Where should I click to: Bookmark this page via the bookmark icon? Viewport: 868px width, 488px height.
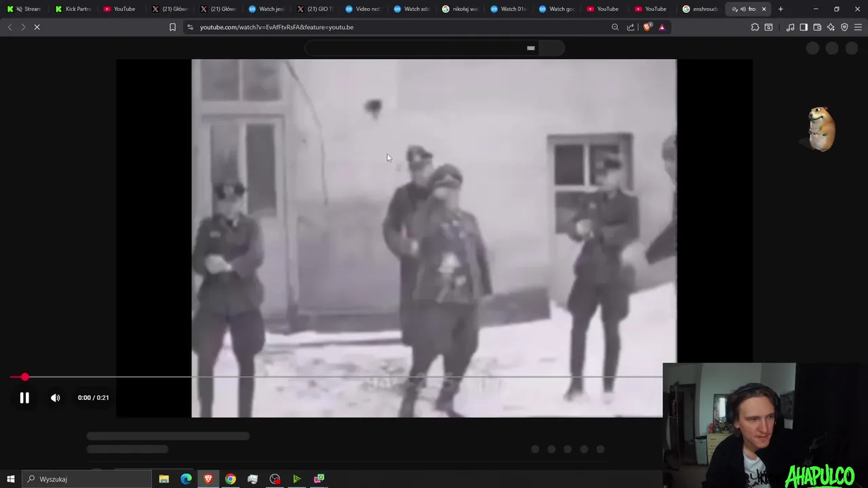tap(172, 27)
